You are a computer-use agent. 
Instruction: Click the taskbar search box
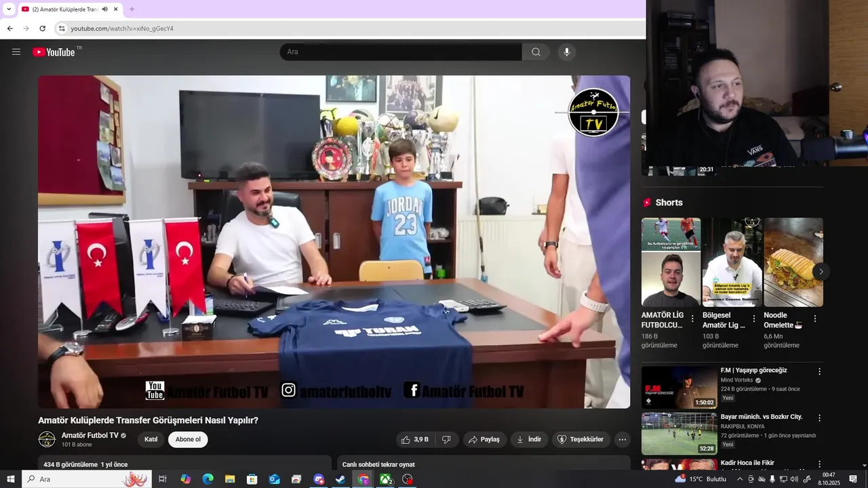(87, 479)
